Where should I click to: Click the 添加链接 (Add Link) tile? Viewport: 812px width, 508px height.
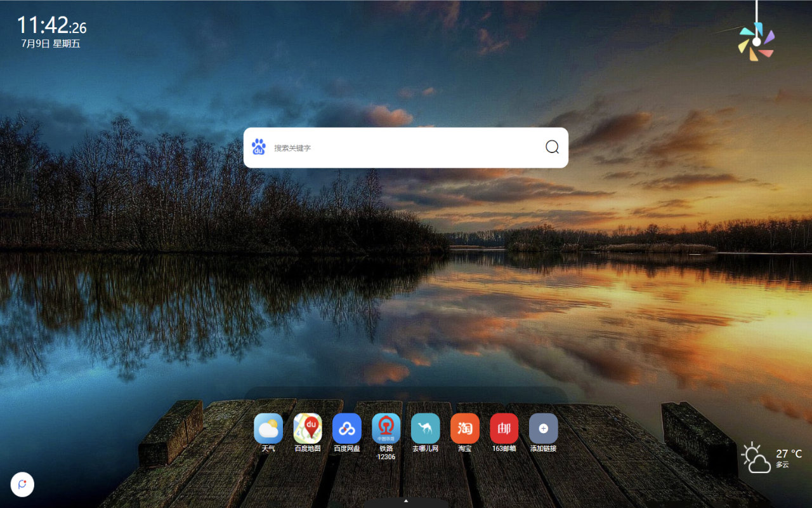543,429
